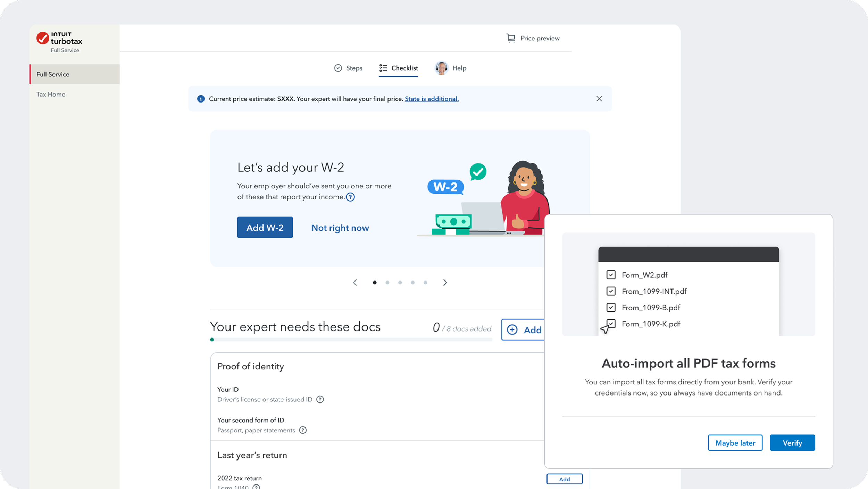The width and height of the screenshot is (868, 489).
Task: Uncheck the From_1099-INT.pdf checkbox
Action: (611, 291)
